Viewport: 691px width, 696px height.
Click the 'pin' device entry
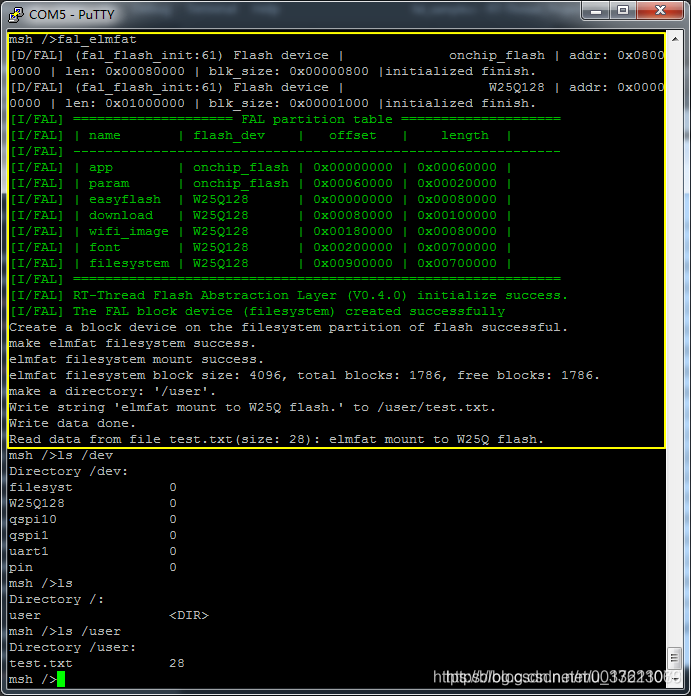pyautogui.click(x=21, y=567)
